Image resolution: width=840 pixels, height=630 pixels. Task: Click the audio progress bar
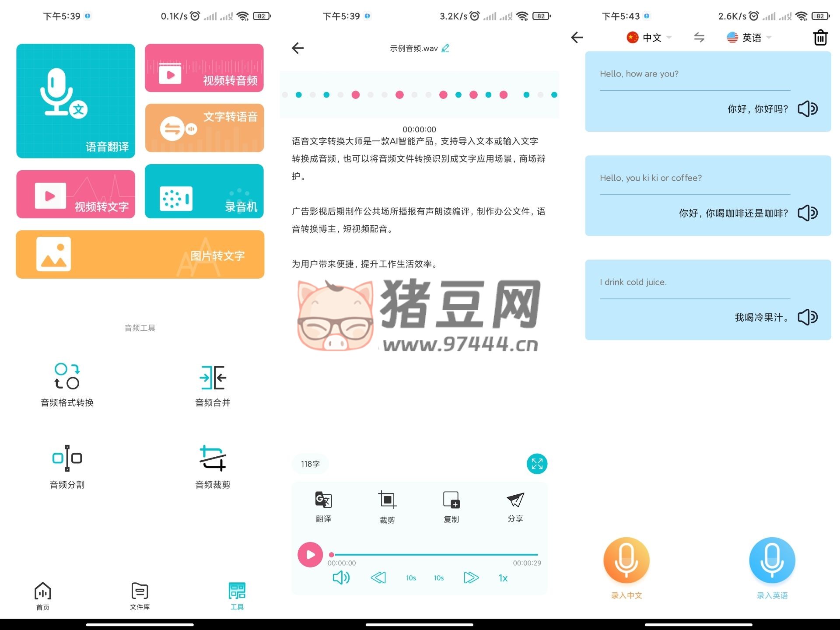(435, 555)
